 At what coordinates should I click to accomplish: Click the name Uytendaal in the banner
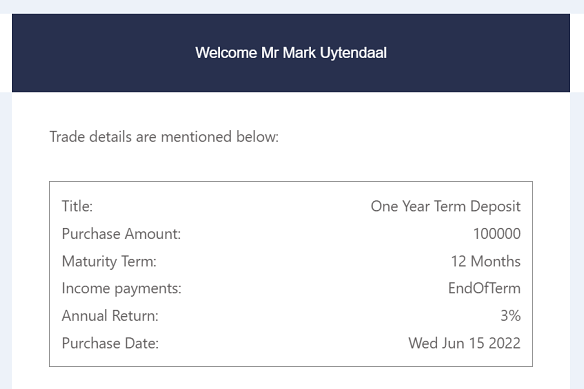click(x=353, y=53)
